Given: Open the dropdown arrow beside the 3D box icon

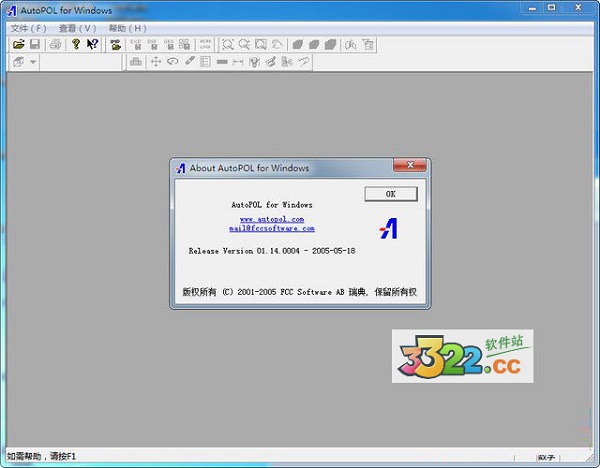Looking at the screenshot, I should click(x=33, y=62).
